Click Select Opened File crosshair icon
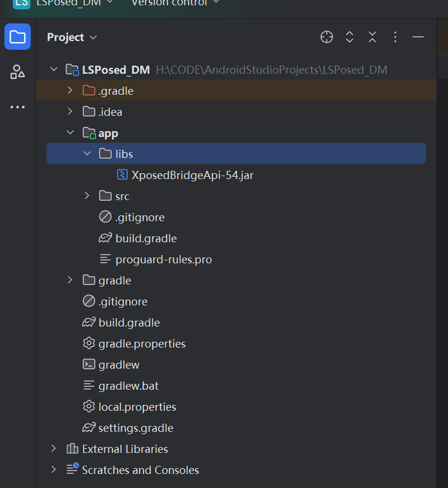Screen dimensions: 448x488 327,37
